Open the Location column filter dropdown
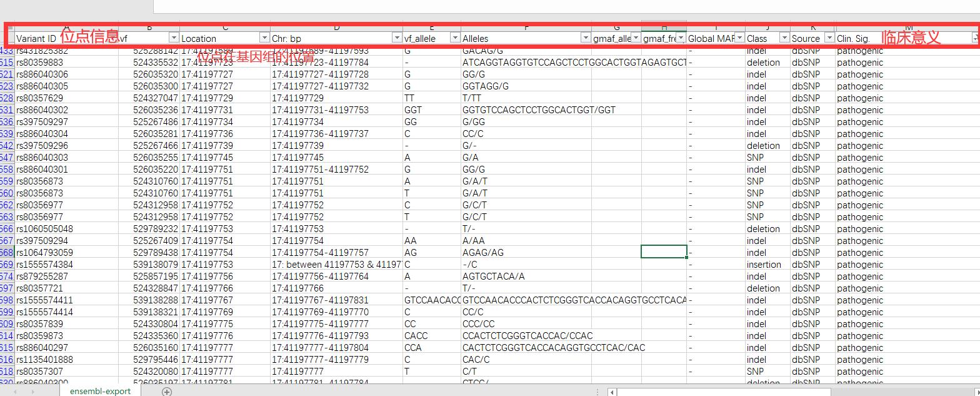Image resolution: width=980 pixels, height=396 pixels. [264, 38]
